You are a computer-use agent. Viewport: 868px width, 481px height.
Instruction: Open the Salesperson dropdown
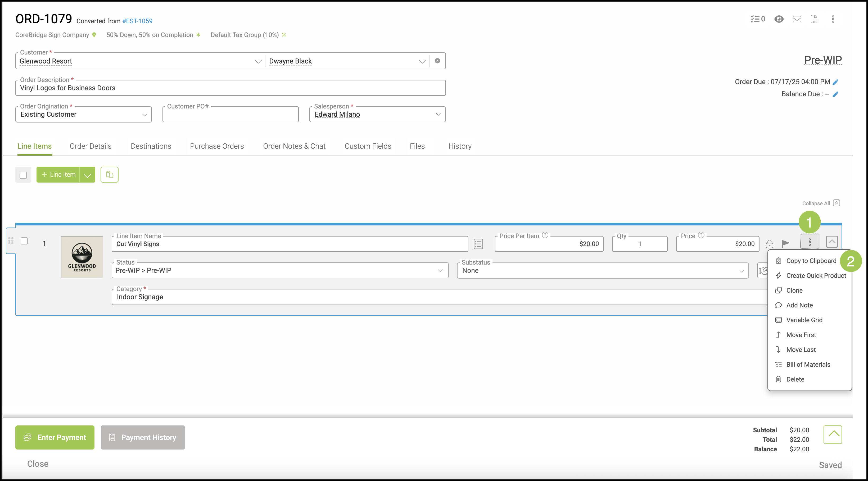pyautogui.click(x=438, y=114)
